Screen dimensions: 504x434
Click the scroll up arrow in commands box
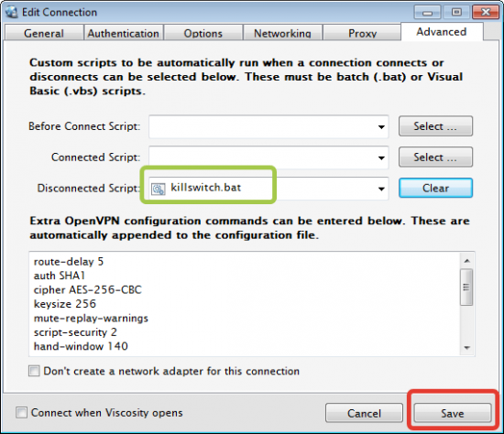pos(467,261)
